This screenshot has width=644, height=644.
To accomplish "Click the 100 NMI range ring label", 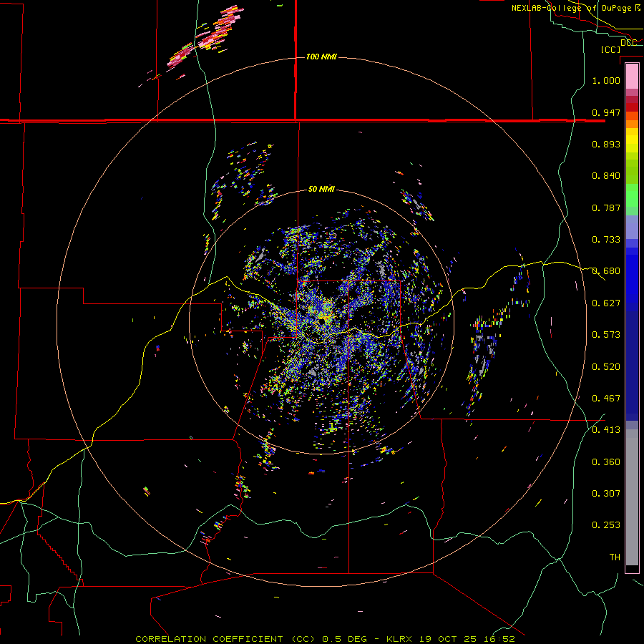I will pos(321,57).
